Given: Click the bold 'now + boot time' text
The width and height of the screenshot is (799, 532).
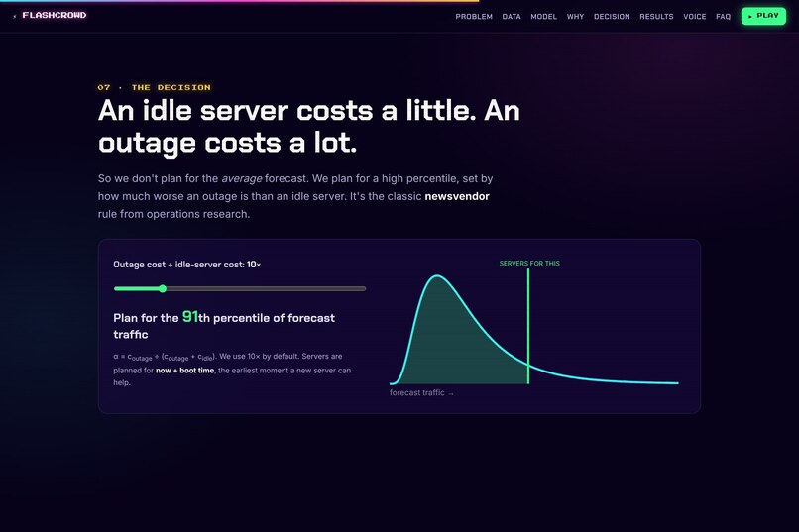Looking at the screenshot, I should pos(185,371).
